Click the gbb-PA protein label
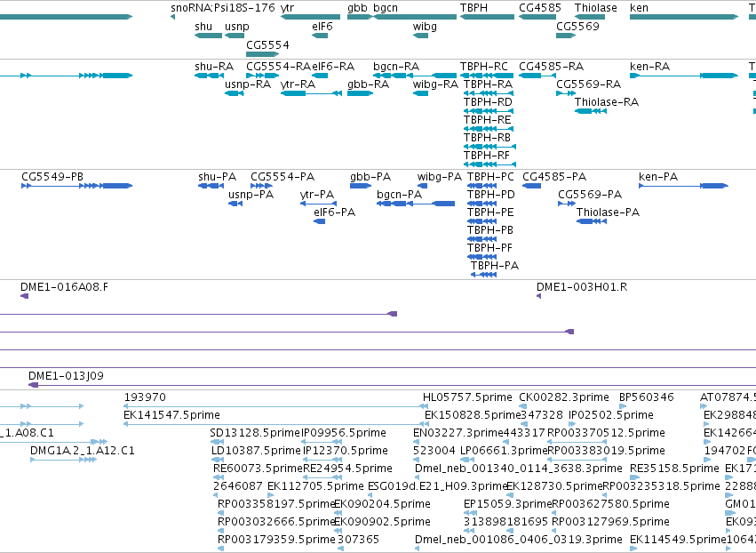The image size is (756, 553). (x=370, y=177)
